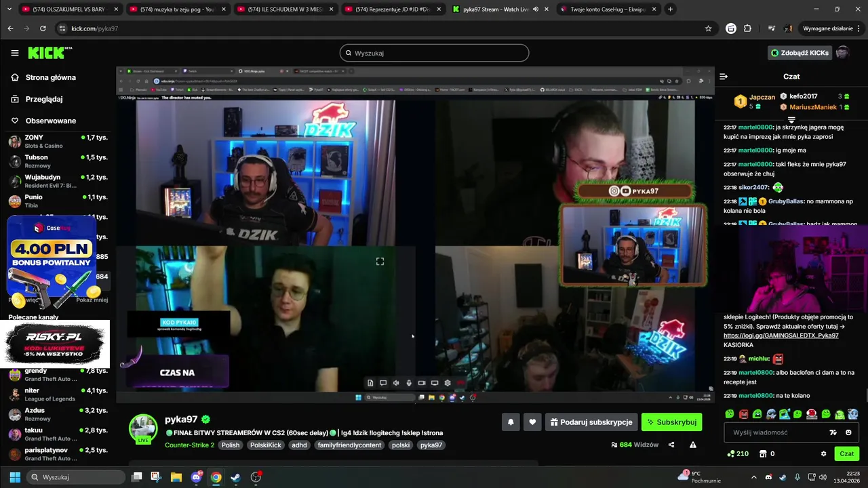Bookmark page with star icon
Viewport: 868px width, 488px height.
[x=708, y=28]
